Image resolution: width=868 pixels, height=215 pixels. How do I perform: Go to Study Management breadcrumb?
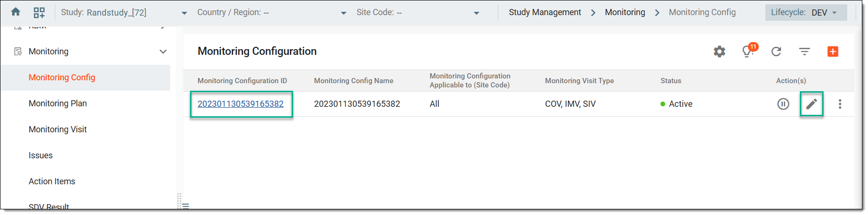545,12
